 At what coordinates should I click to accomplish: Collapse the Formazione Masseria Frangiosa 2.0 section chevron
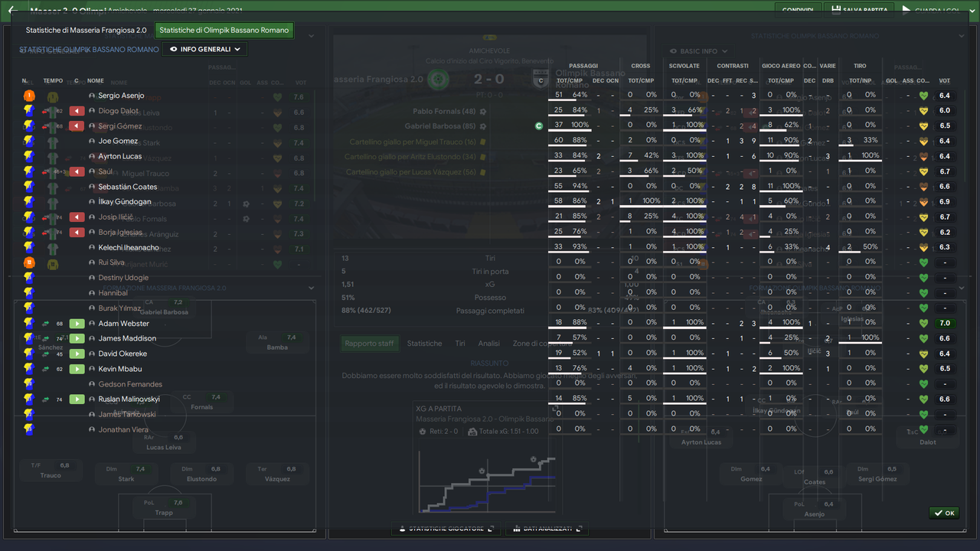[312, 289]
